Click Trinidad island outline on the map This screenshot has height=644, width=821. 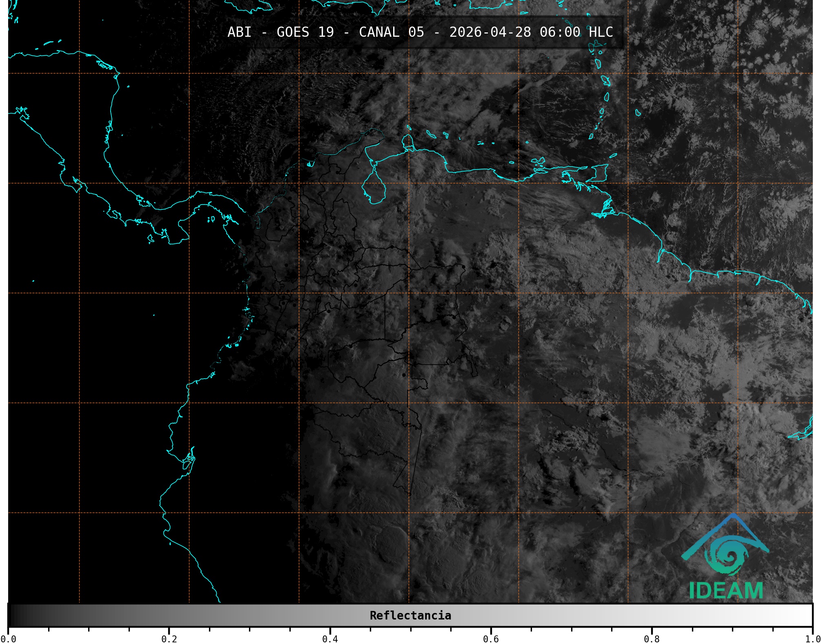pyautogui.click(x=599, y=173)
